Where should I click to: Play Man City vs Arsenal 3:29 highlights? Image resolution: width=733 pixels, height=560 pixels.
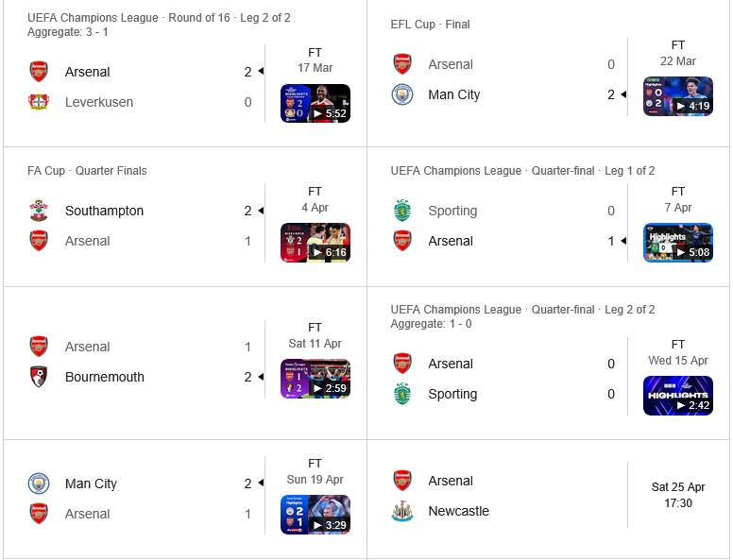[x=315, y=515]
